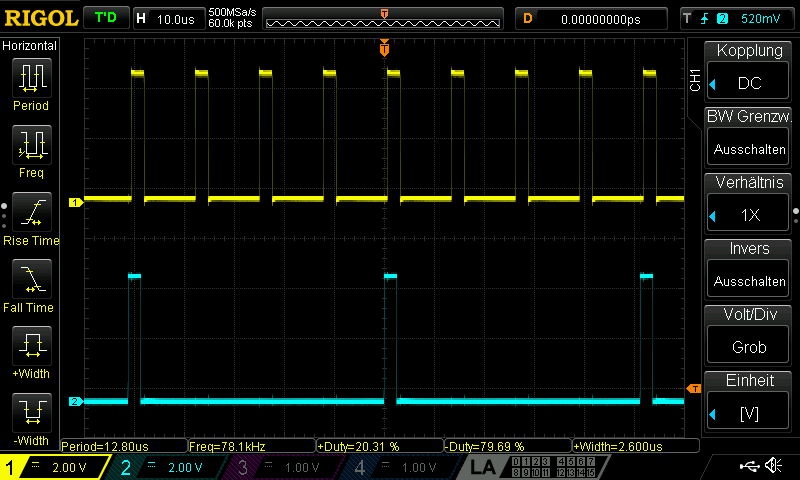Click the channel 1 ground level marker
800x480 pixels.
76,203
